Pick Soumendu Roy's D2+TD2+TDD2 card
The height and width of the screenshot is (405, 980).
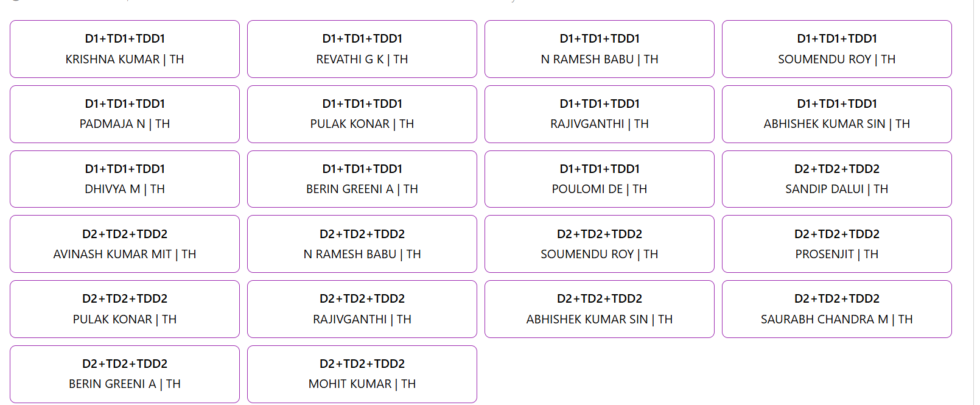point(600,244)
